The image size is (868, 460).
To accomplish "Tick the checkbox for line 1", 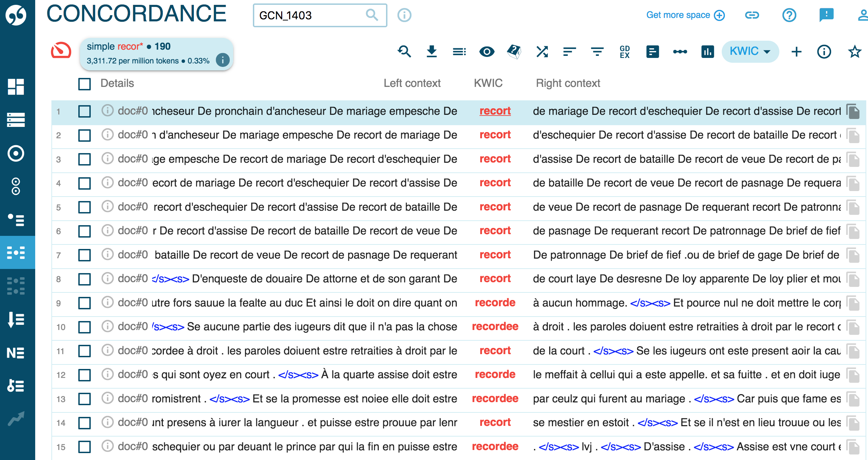I will (85, 111).
